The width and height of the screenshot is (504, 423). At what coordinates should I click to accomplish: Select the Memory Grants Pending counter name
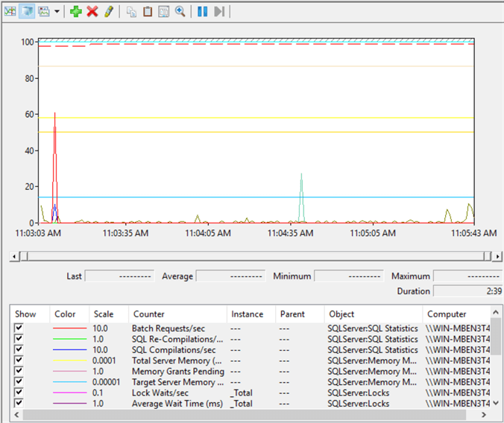[x=177, y=372]
